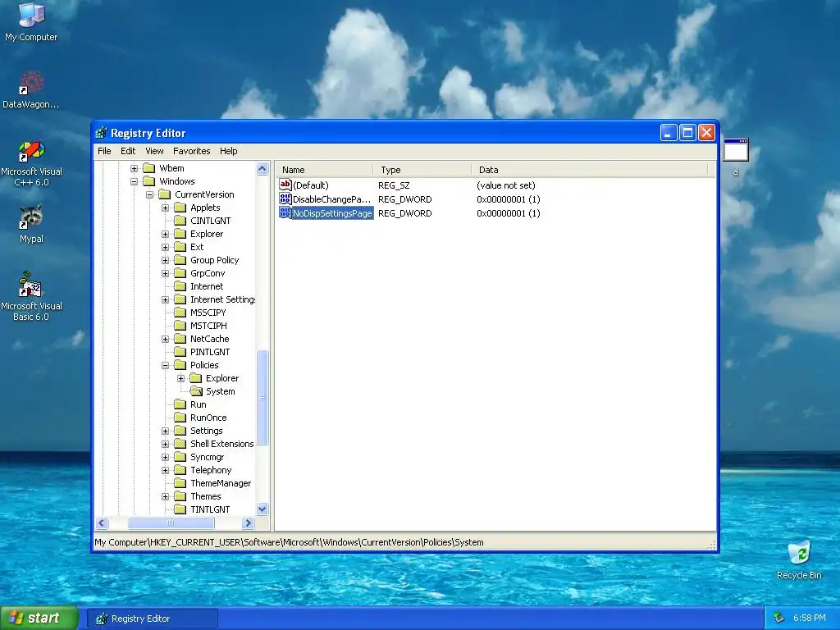Select the Applets folder icon
840x630 pixels.
coord(180,208)
